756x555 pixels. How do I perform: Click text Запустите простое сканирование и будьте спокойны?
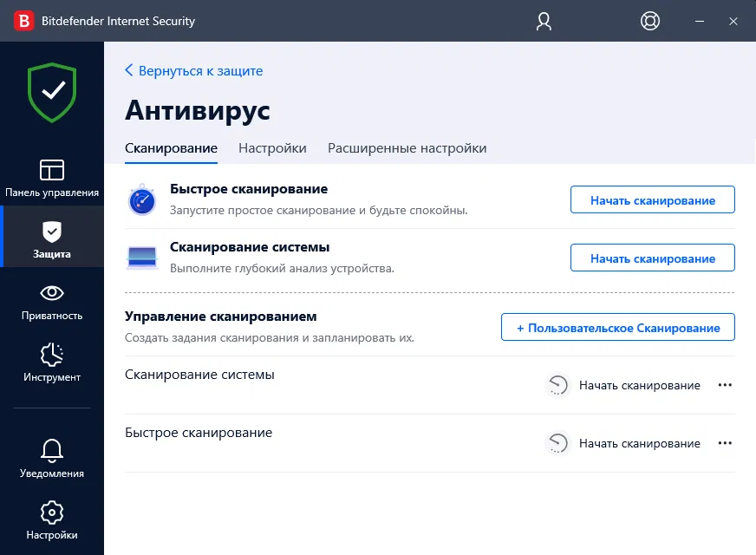pyautogui.click(x=319, y=210)
